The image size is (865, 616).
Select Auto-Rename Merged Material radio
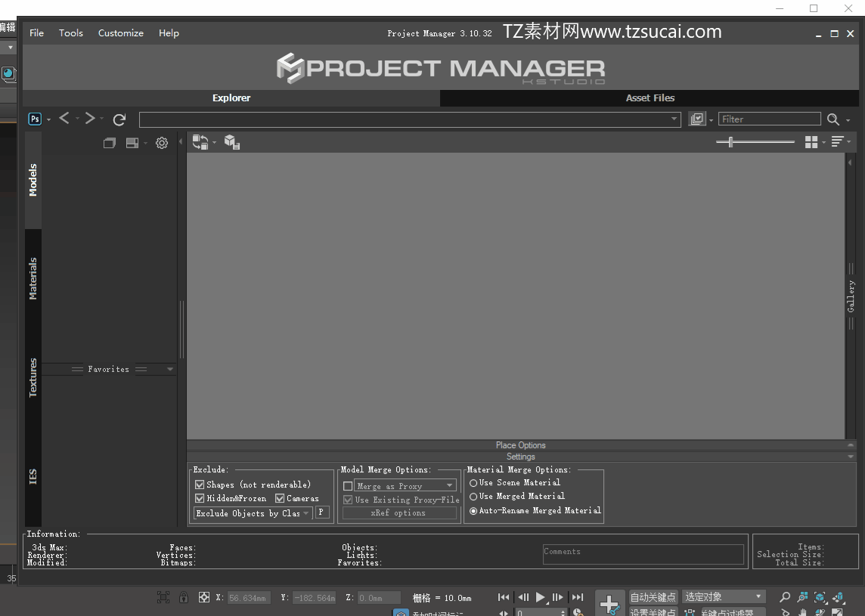coord(473,511)
